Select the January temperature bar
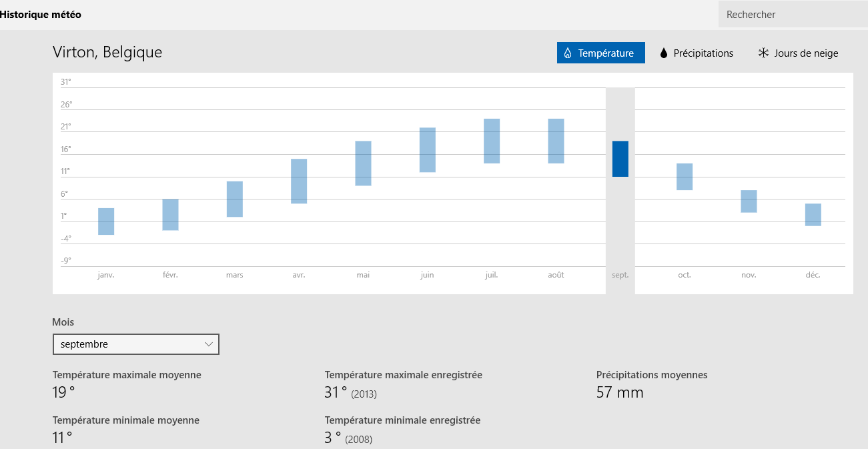Screen dimensions: 868x449 tap(106, 221)
